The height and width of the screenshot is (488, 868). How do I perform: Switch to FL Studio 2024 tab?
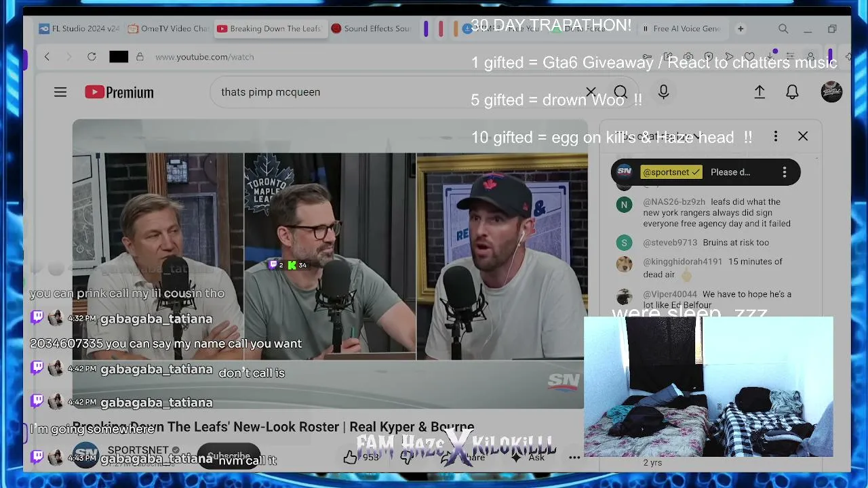click(79, 29)
